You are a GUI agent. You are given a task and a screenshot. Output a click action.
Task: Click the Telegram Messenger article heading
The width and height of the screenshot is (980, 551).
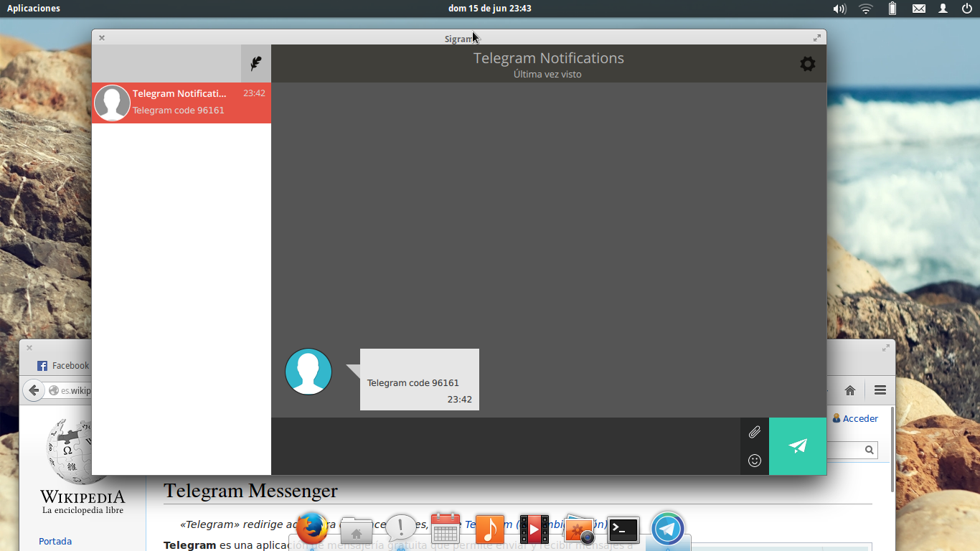coord(250,491)
